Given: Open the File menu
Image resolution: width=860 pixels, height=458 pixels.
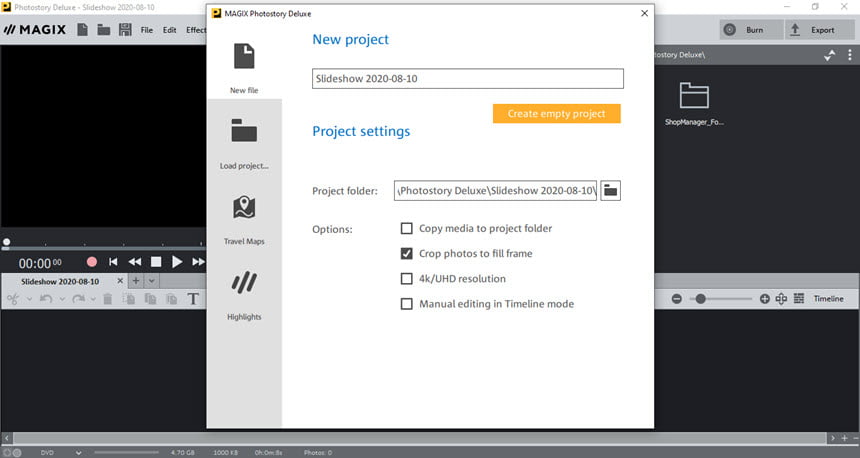Looking at the screenshot, I should pos(146,30).
